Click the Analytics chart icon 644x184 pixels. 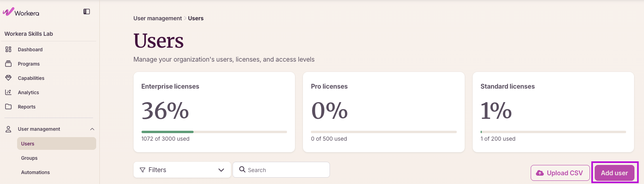pyautogui.click(x=8, y=92)
